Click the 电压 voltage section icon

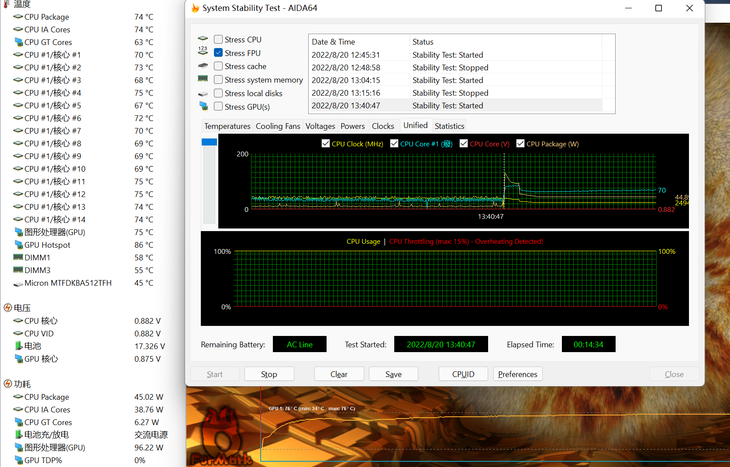[x=7, y=308]
